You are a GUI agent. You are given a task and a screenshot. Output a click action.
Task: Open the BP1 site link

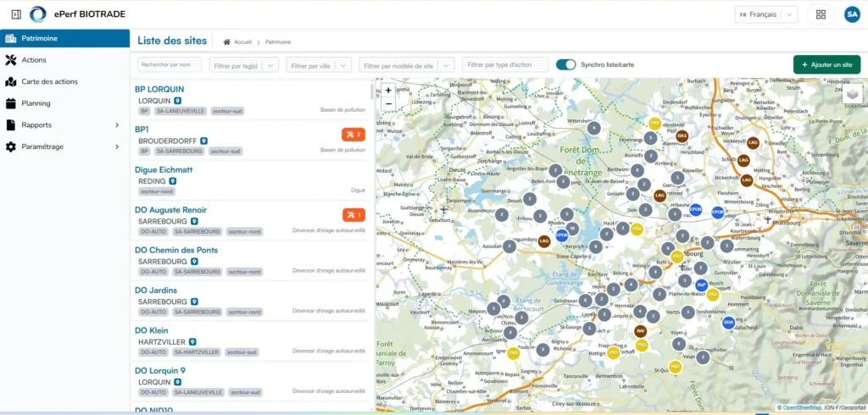tap(142, 129)
